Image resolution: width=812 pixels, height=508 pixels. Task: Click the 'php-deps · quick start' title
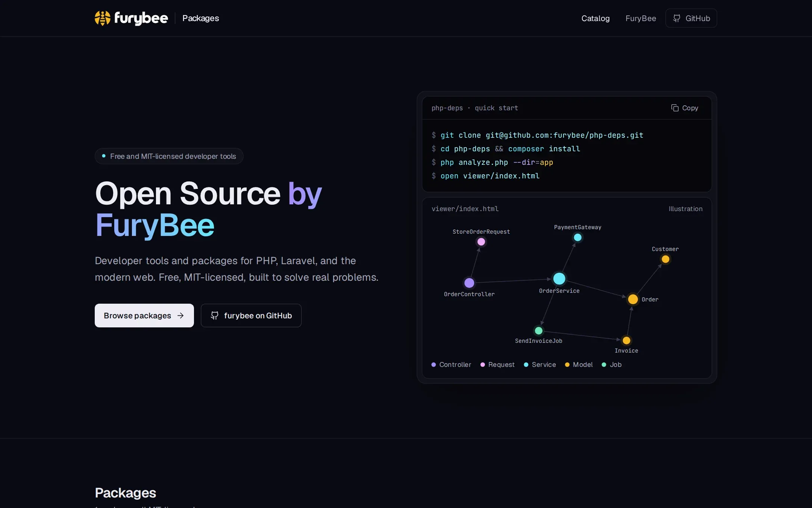click(x=475, y=108)
